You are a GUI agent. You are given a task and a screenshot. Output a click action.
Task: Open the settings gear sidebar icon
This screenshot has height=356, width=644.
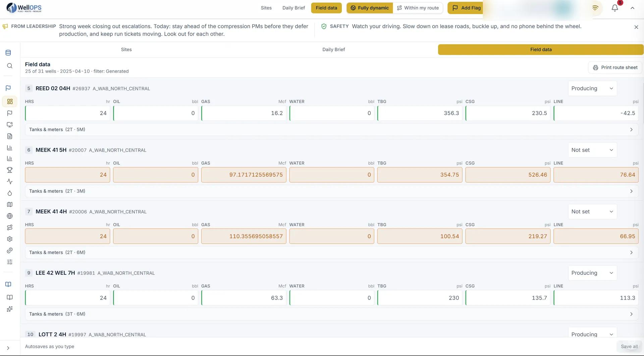click(x=10, y=239)
